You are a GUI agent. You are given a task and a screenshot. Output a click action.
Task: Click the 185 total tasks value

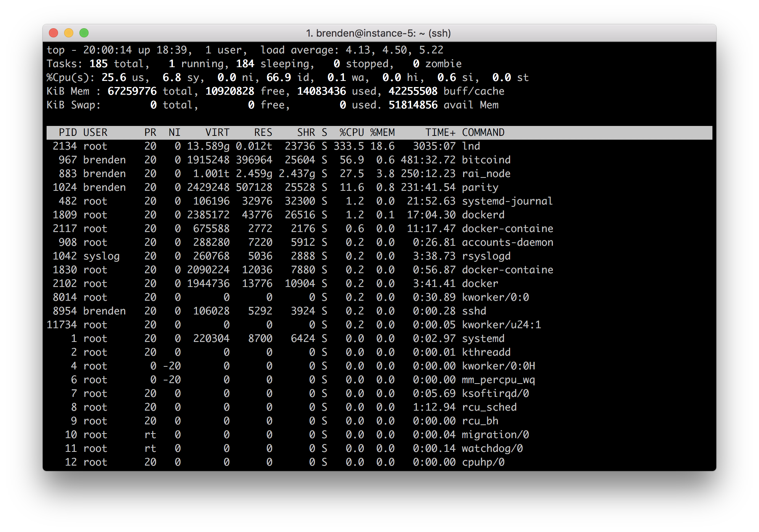[x=98, y=64]
